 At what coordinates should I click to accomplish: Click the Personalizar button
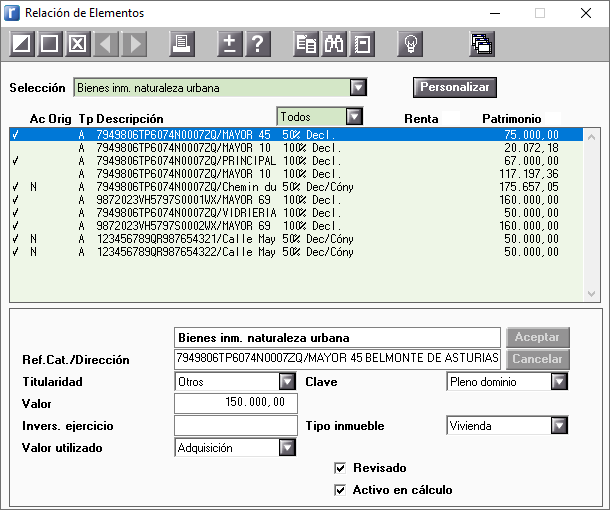455,87
